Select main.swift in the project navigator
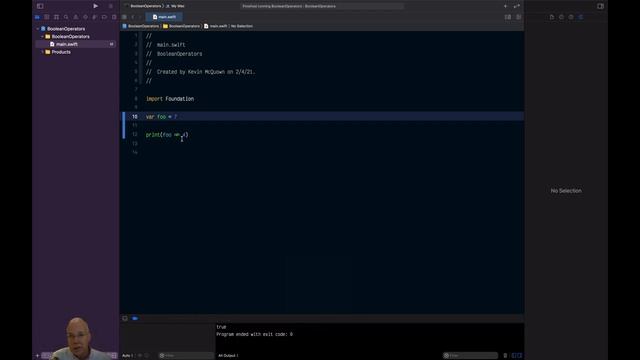The width and height of the screenshot is (640, 360). click(x=76, y=44)
